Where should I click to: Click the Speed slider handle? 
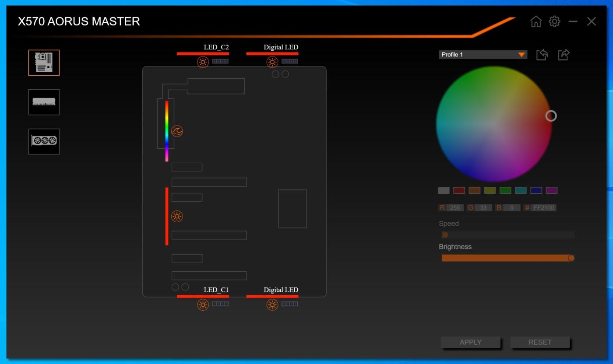point(445,235)
